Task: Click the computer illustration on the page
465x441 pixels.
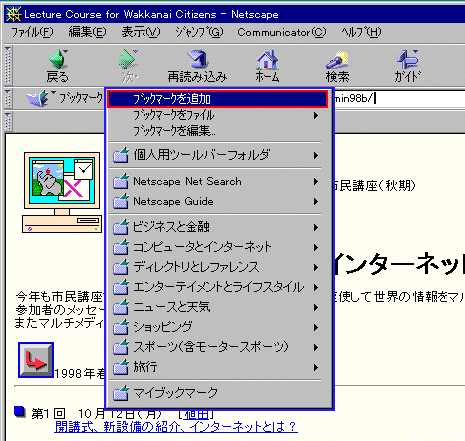Action: tap(62, 192)
